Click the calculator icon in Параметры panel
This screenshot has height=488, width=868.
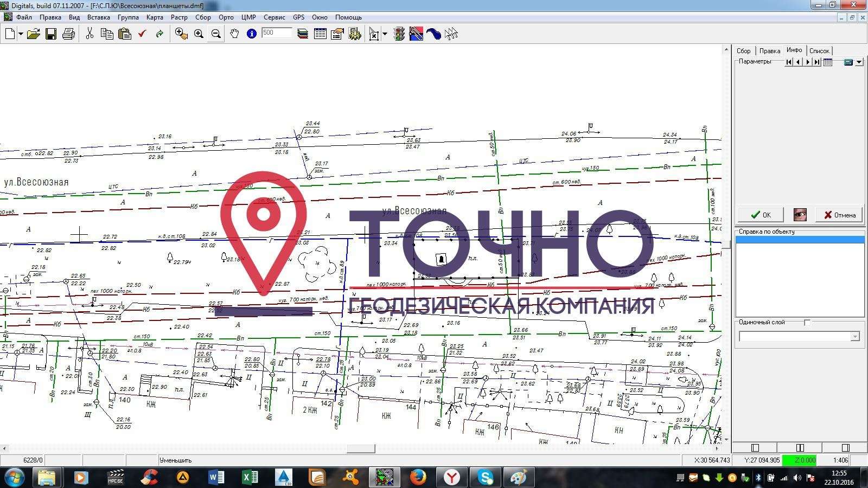point(848,62)
